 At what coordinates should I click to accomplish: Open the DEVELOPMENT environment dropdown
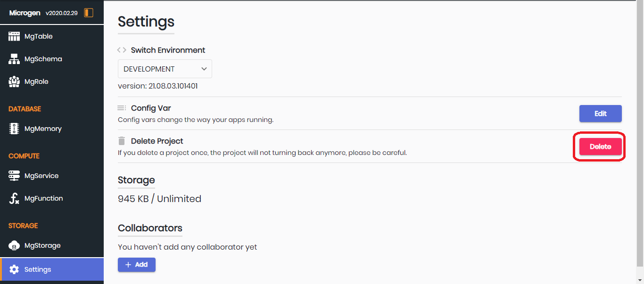(x=165, y=69)
